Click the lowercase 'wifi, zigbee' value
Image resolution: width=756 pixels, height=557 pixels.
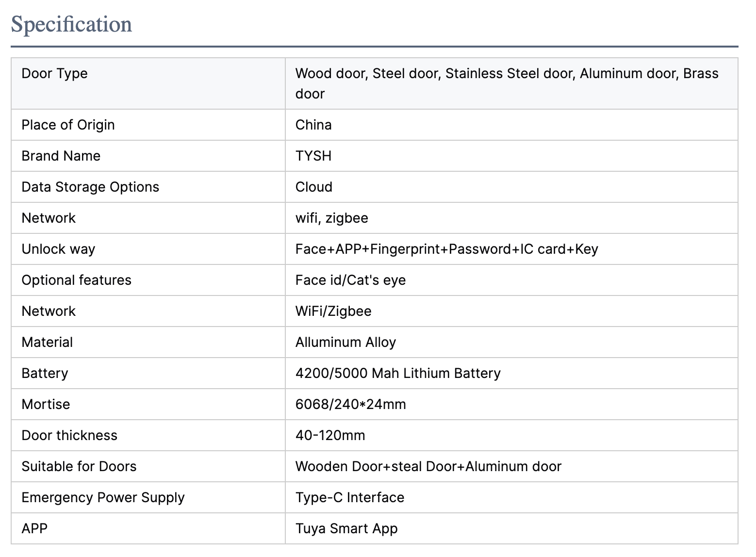click(332, 218)
